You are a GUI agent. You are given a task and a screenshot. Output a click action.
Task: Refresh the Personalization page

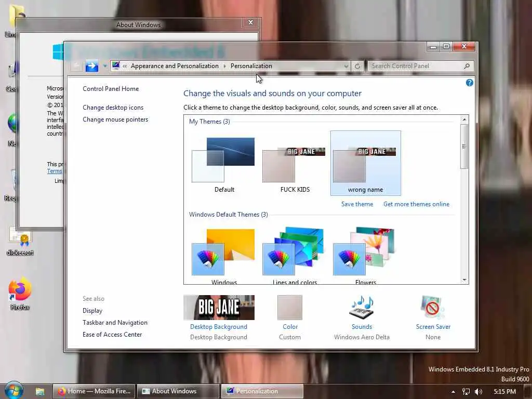click(357, 66)
